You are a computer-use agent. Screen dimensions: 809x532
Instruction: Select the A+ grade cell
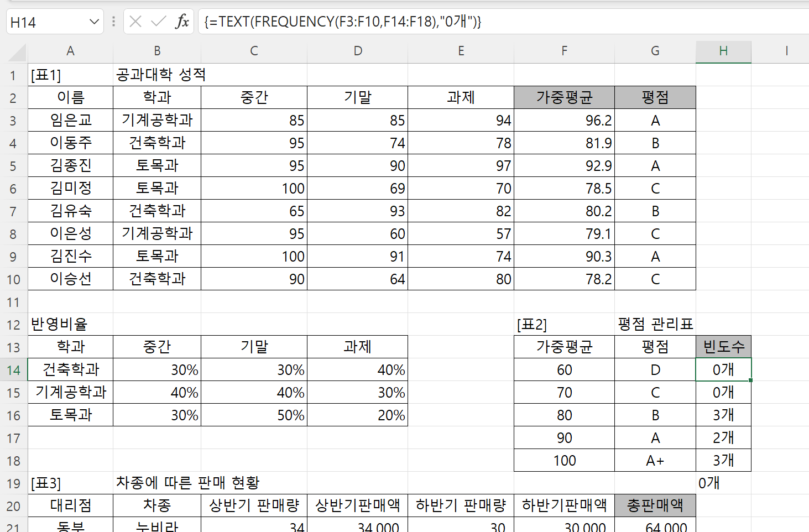pyautogui.click(x=655, y=461)
